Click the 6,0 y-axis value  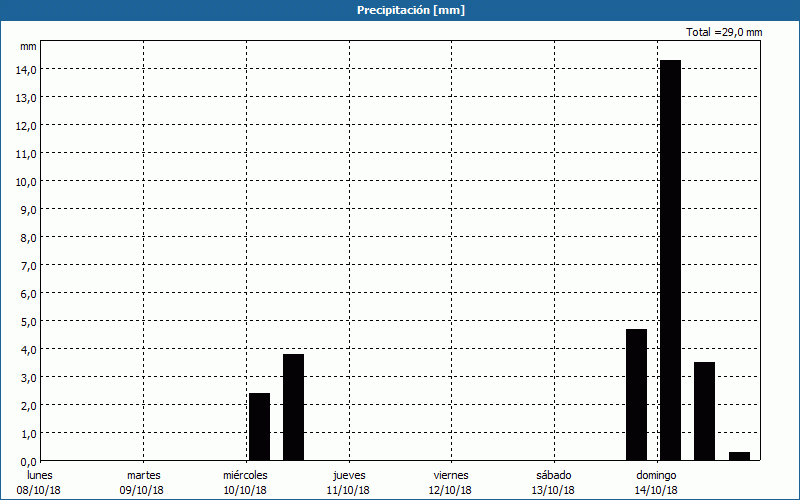click(x=28, y=294)
